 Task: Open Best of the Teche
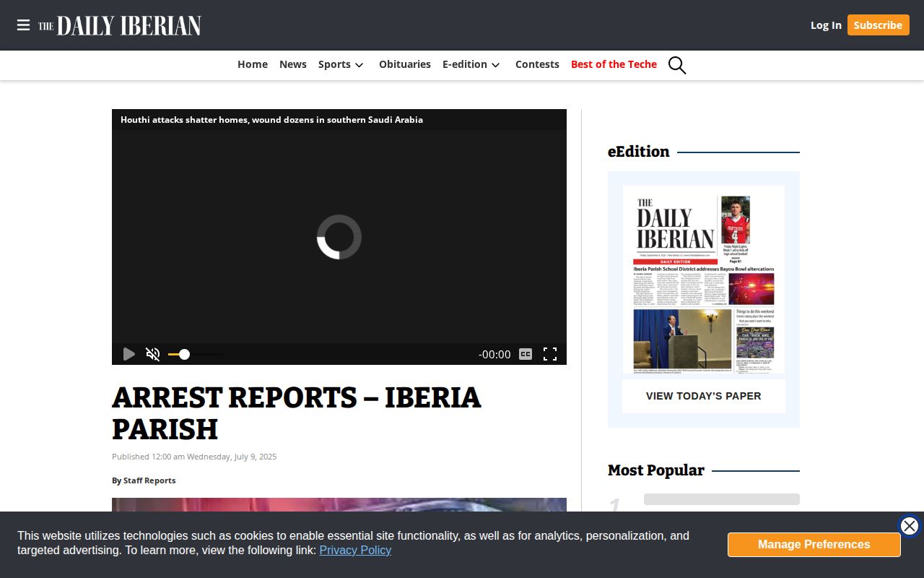614,64
